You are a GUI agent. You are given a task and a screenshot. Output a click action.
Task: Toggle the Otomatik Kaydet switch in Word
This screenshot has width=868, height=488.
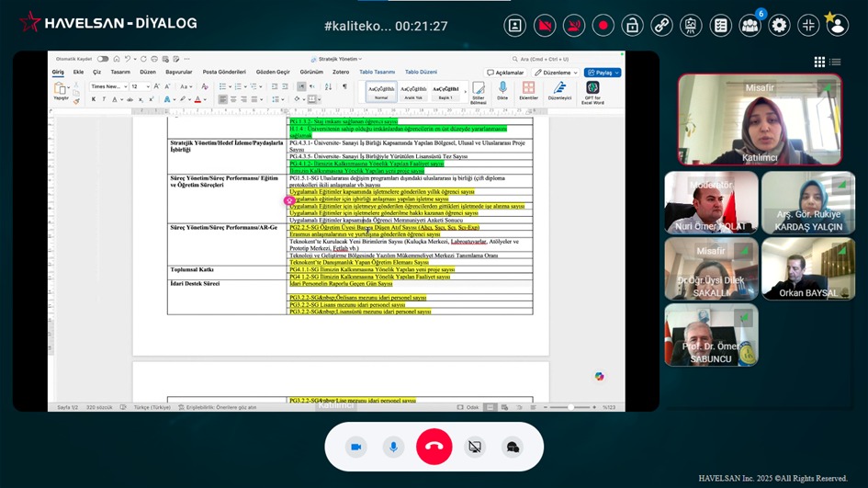[x=103, y=59]
